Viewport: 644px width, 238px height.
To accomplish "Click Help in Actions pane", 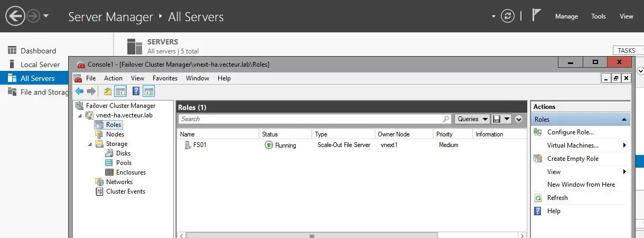I will 554,211.
